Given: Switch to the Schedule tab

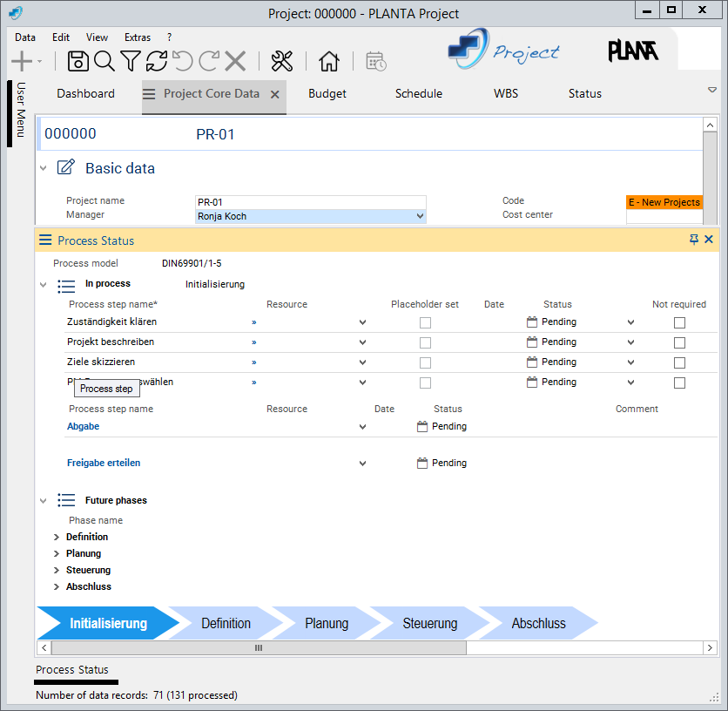Looking at the screenshot, I should click(419, 94).
